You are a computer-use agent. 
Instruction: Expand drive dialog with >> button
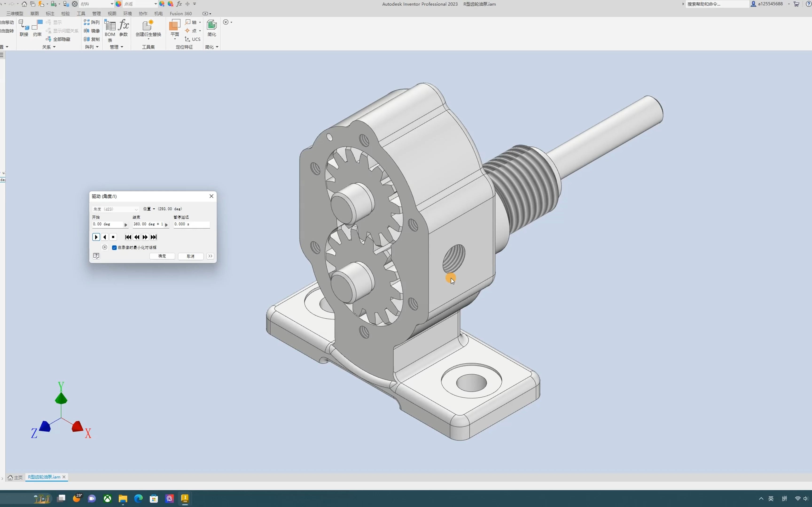[x=210, y=256]
